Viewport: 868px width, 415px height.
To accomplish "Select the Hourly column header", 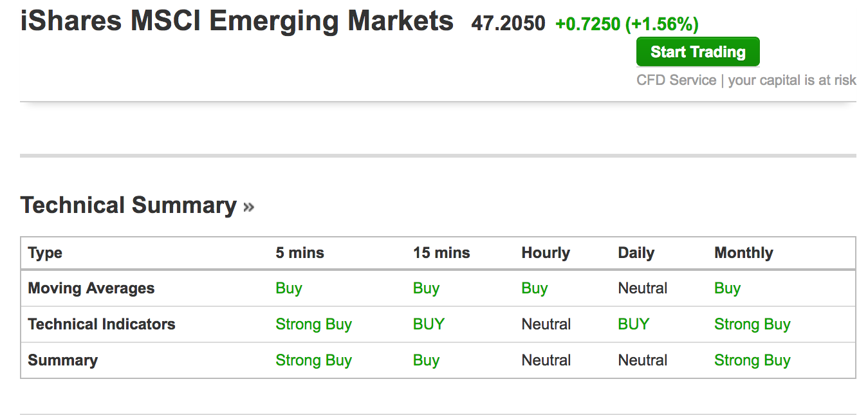I will point(546,253).
